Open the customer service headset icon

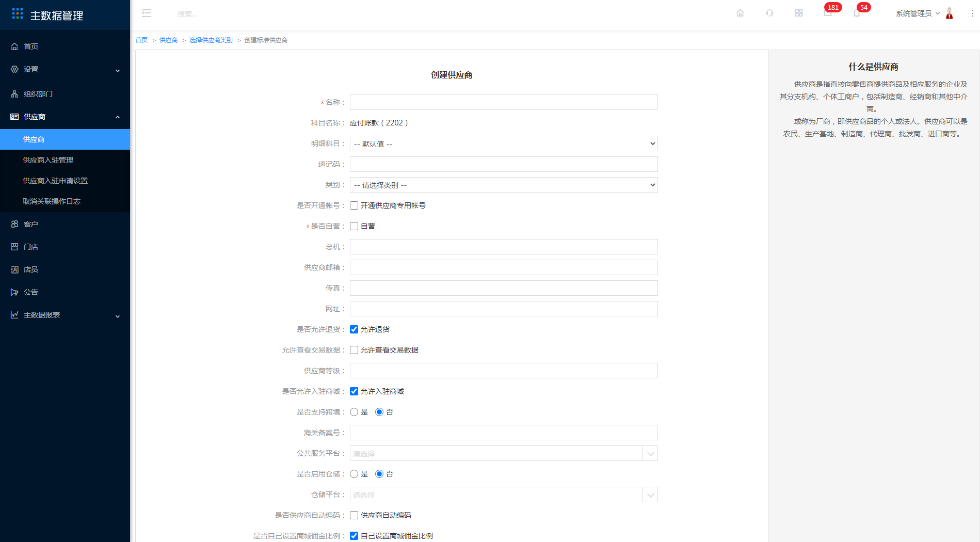(x=769, y=13)
